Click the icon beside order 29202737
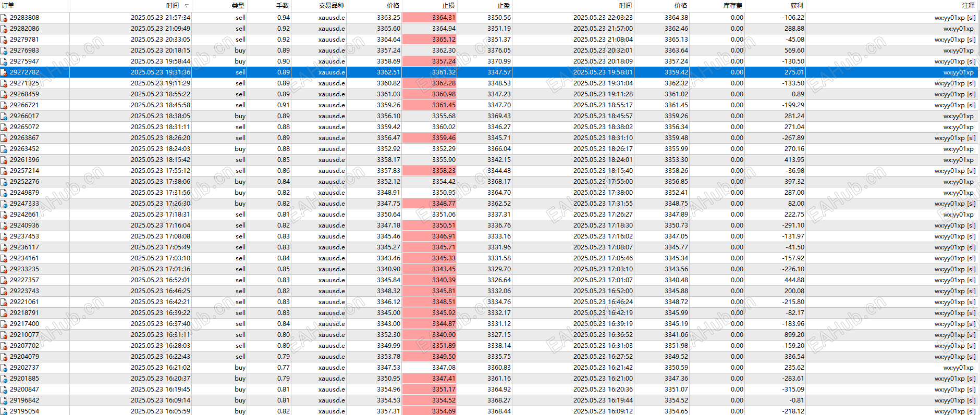 (4, 368)
